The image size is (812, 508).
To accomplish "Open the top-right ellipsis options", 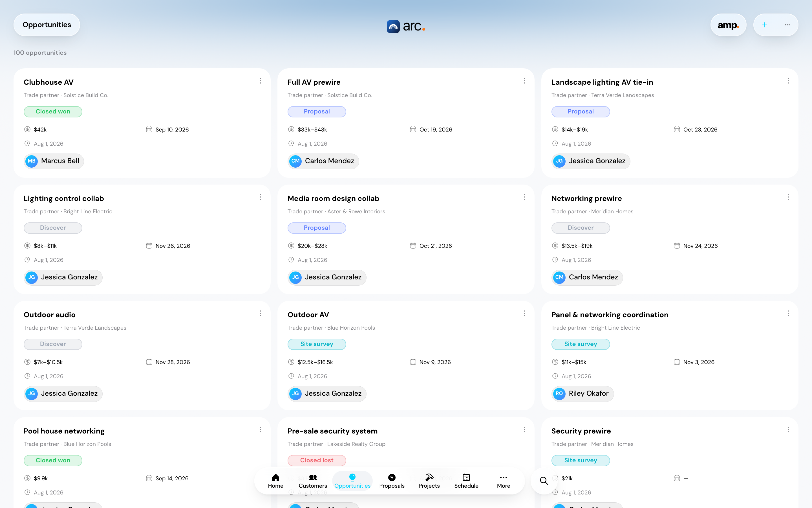I will (787, 25).
